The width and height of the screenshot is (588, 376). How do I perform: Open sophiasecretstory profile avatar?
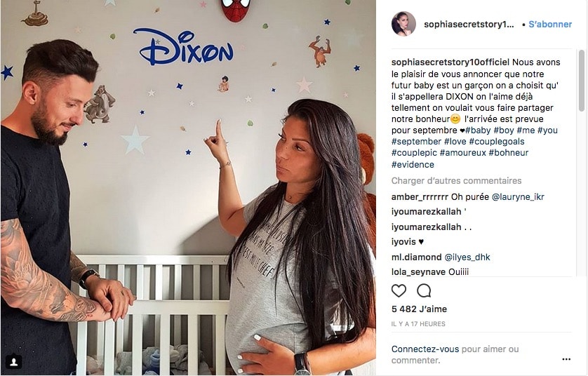tap(403, 24)
